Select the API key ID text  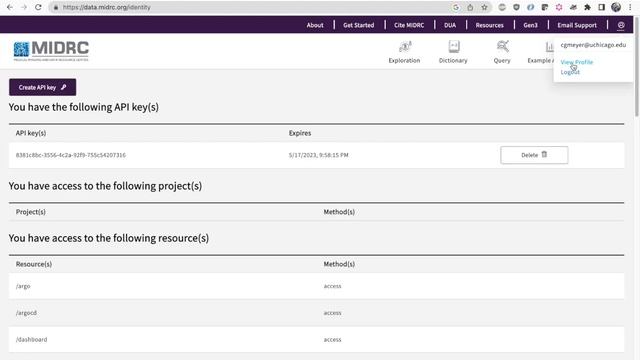tap(71, 155)
